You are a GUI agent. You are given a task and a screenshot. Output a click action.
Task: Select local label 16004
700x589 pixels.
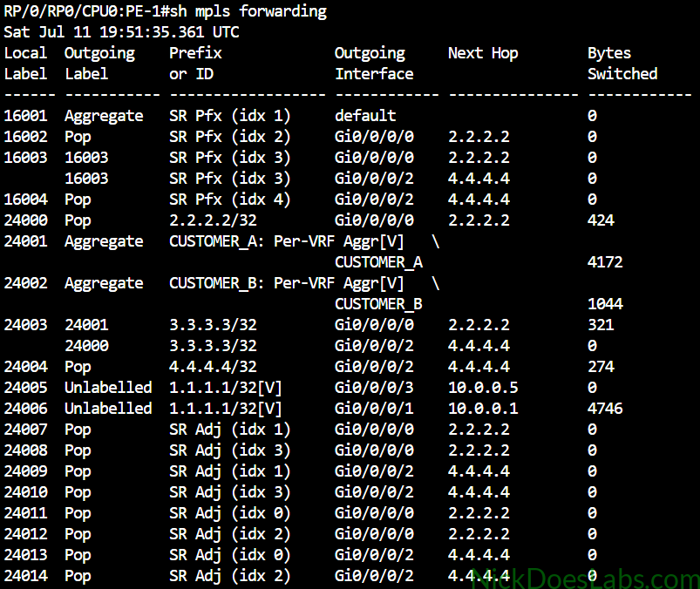pyautogui.click(x=25, y=199)
